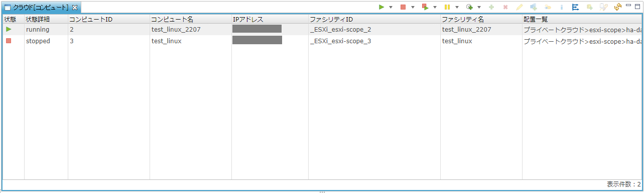Screen dimensions: 644x193
Task: Sort by the ファシリティID column header
Action: coord(374,19)
